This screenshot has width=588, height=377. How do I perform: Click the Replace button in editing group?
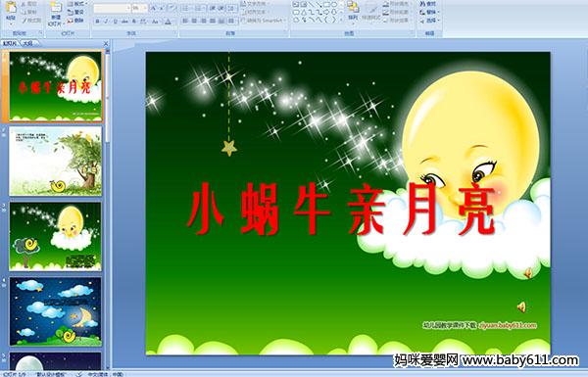point(428,12)
